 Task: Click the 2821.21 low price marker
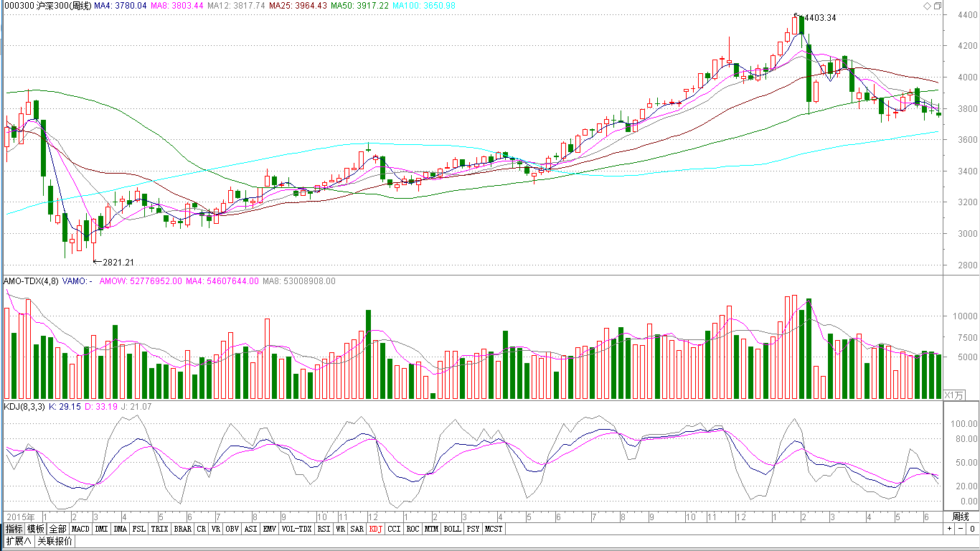[118, 263]
